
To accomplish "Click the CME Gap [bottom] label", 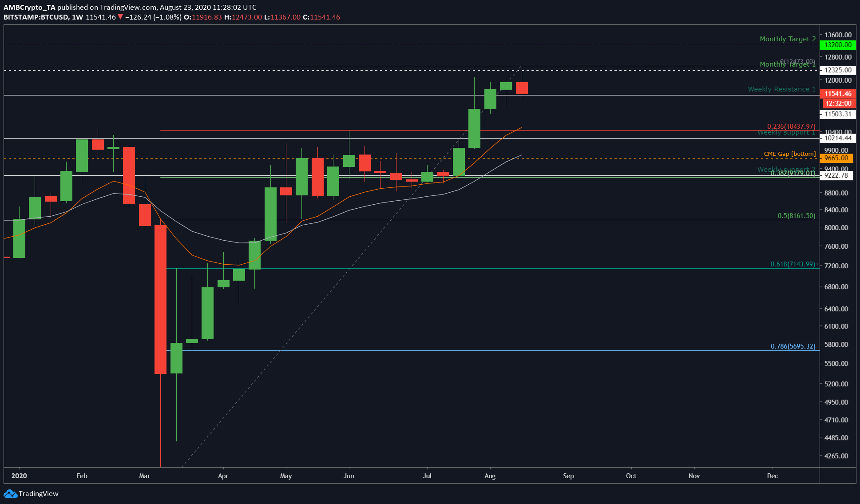I will [x=789, y=154].
